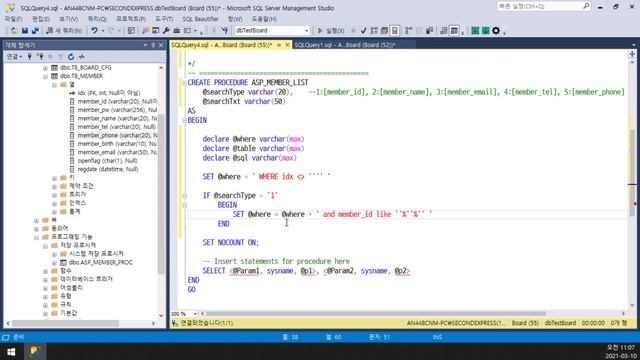This screenshot has height=360, width=640.
Task: Click the editor horizontal scrollbar
Action: pyautogui.click(x=376, y=314)
